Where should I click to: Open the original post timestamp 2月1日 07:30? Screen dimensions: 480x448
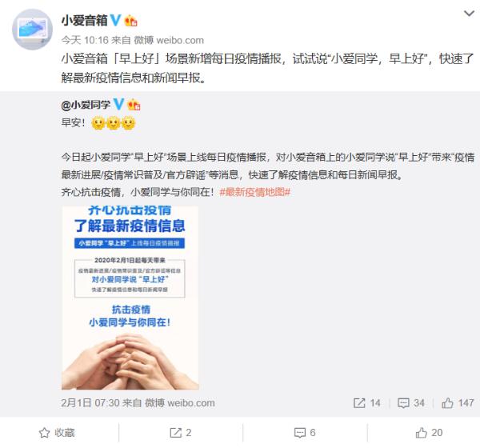[x=90, y=402]
